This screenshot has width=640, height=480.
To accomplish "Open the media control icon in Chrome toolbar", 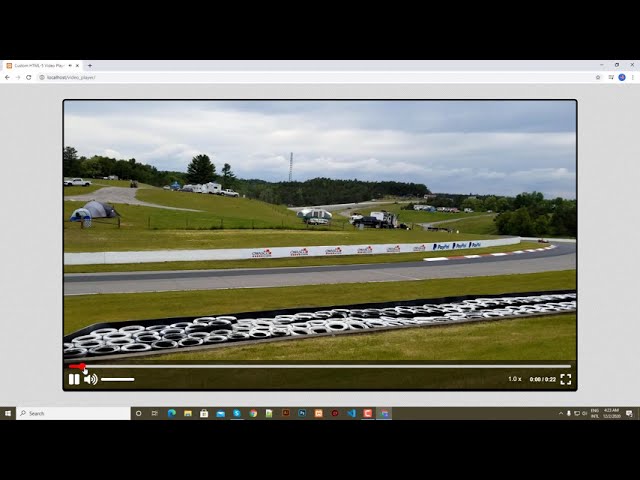I will click(611, 77).
